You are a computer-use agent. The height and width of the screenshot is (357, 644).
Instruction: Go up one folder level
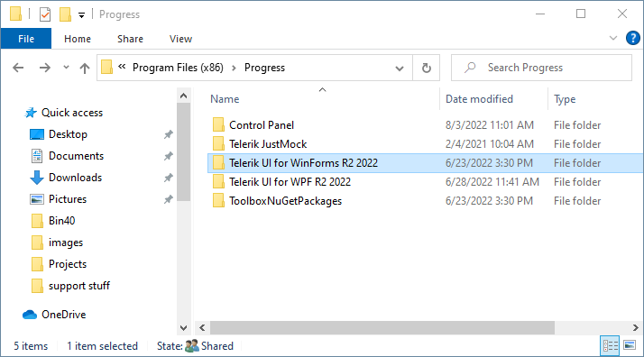[85, 68]
